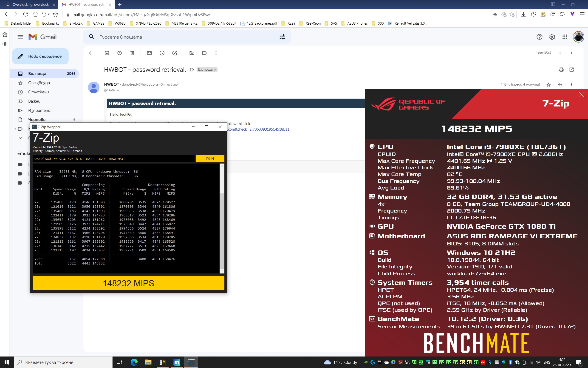Open the message's three-dot menu
This screenshot has height=368, width=588.
point(571,85)
